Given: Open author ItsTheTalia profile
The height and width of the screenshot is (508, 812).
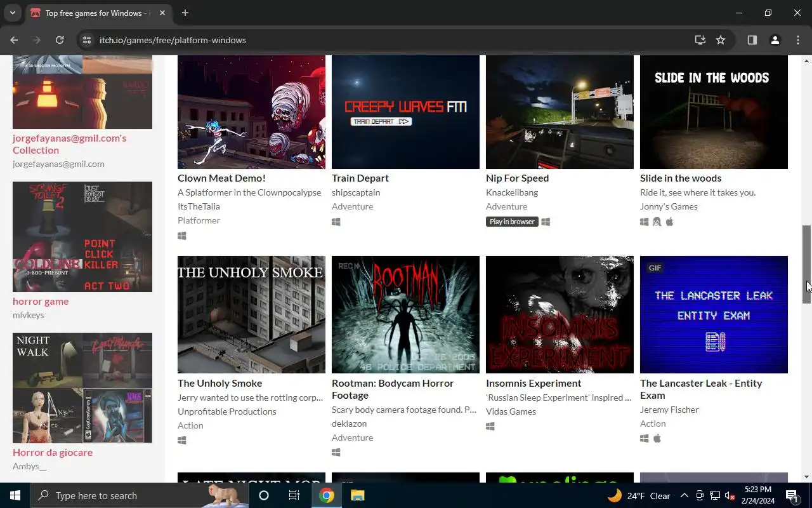Looking at the screenshot, I should (199, 206).
